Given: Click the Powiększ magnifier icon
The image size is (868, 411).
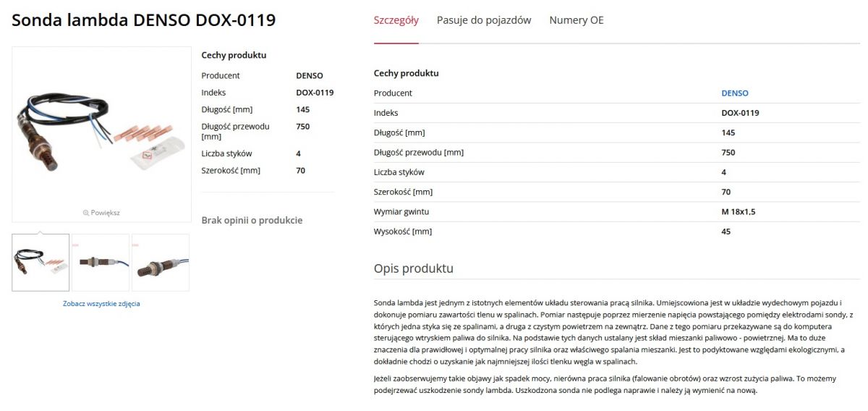Looking at the screenshot, I should coord(86,213).
